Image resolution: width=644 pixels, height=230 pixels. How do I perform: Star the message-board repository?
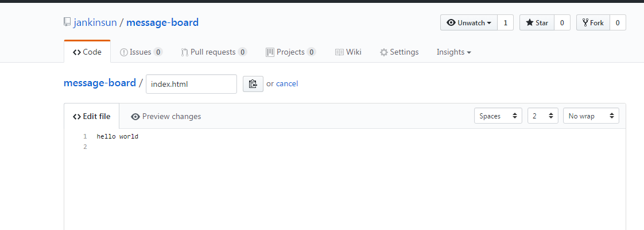coord(537,23)
